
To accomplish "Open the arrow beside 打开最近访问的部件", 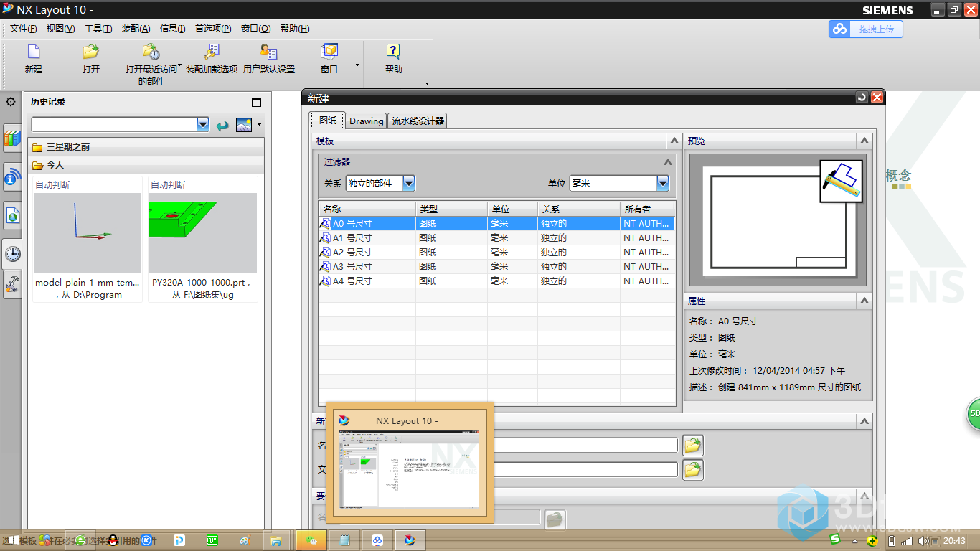I will [x=179, y=65].
